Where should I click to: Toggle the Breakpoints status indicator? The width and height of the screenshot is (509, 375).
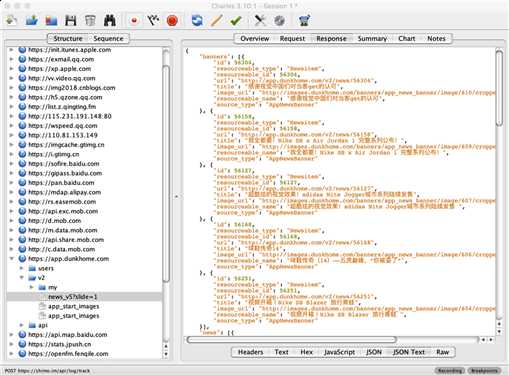484,371
